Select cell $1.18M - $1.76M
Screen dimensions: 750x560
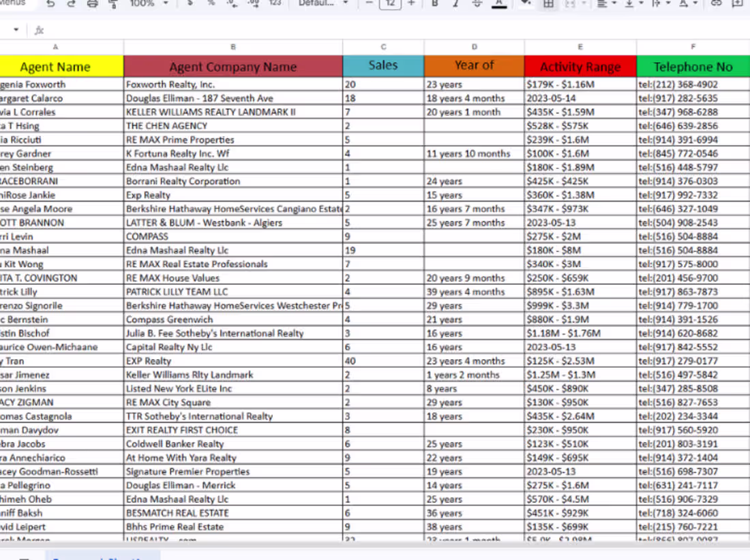(580, 333)
